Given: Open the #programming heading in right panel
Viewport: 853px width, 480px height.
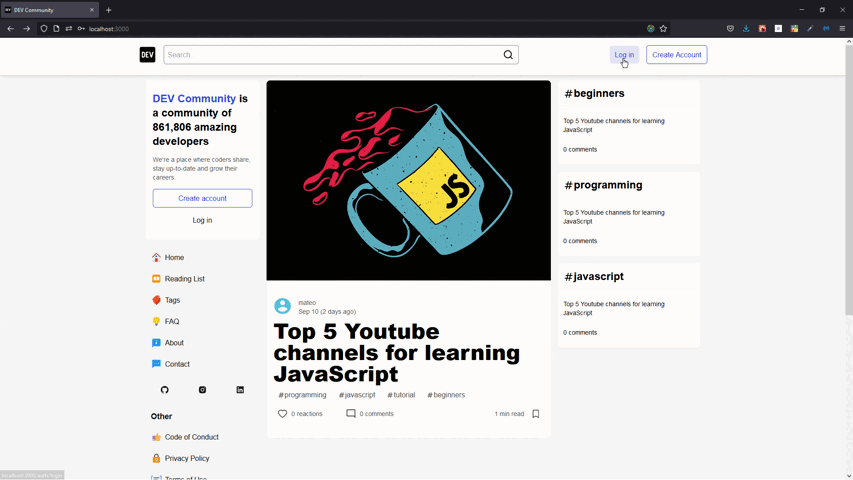Looking at the screenshot, I should coord(603,185).
